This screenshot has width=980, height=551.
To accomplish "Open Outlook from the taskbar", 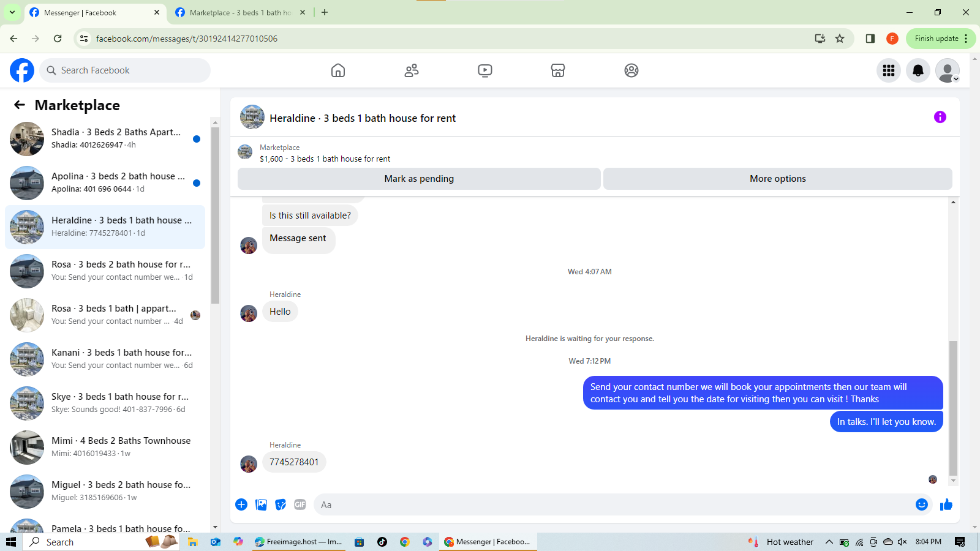I will 216,542.
